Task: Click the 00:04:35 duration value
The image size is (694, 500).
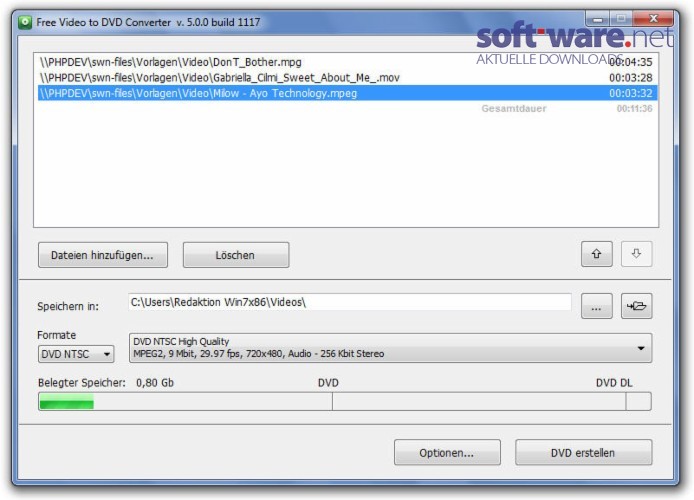Action: pos(631,62)
